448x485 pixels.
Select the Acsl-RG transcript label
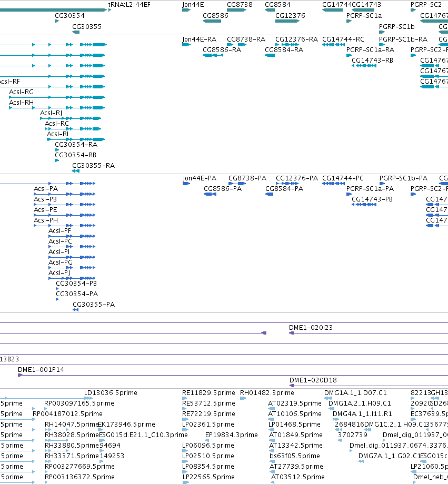(x=21, y=92)
